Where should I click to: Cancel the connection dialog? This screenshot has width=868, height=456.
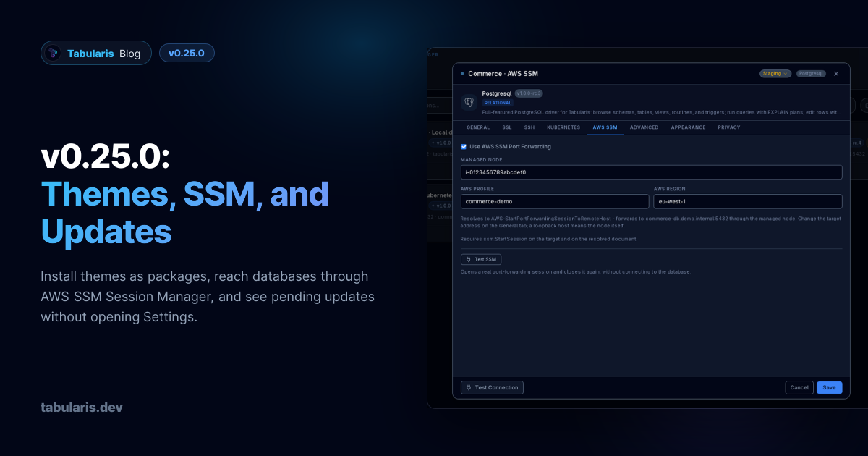click(799, 387)
